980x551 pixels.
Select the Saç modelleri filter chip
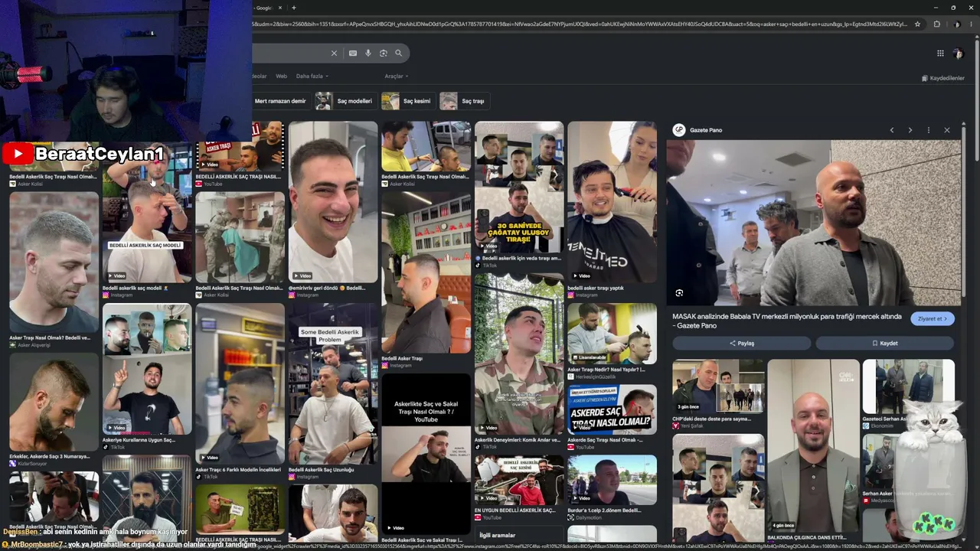[x=345, y=101]
